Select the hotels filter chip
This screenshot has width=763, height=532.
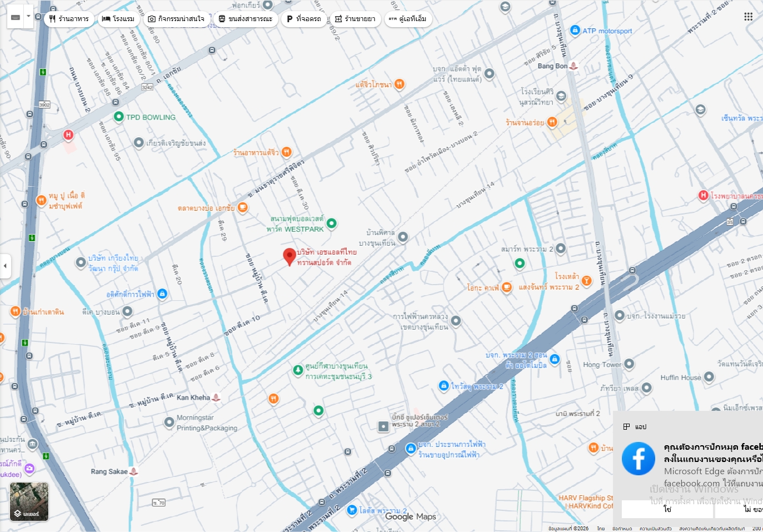pyautogui.click(x=118, y=19)
